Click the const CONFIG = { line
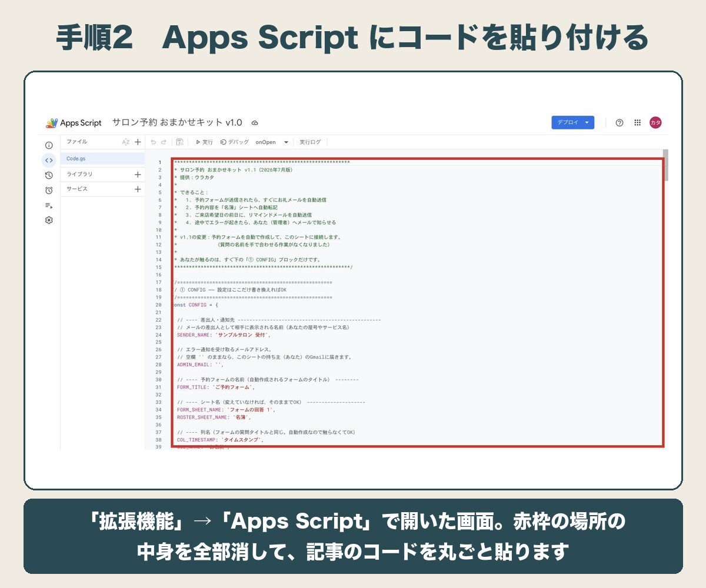 point(196,305)
